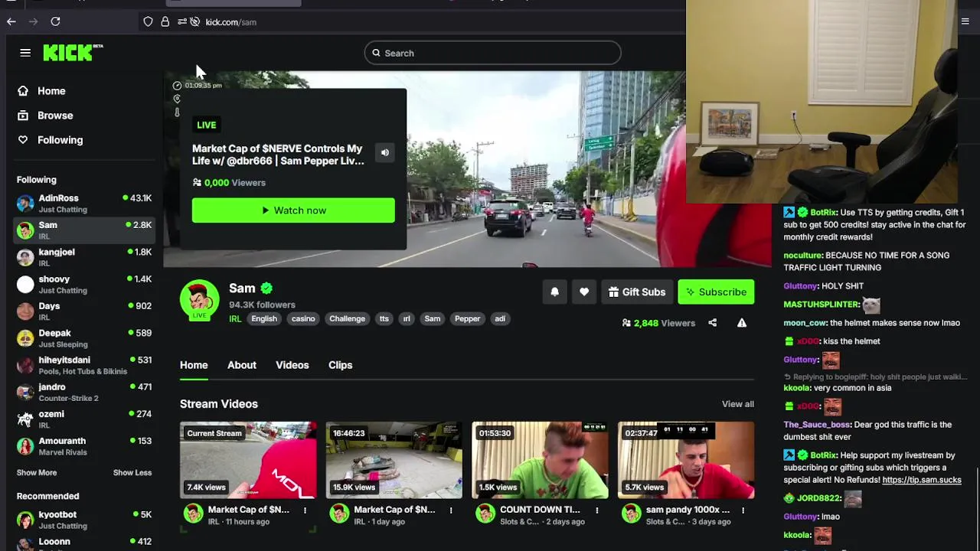
Task: Open Days channel in sidebar
Action: point(84,311)
